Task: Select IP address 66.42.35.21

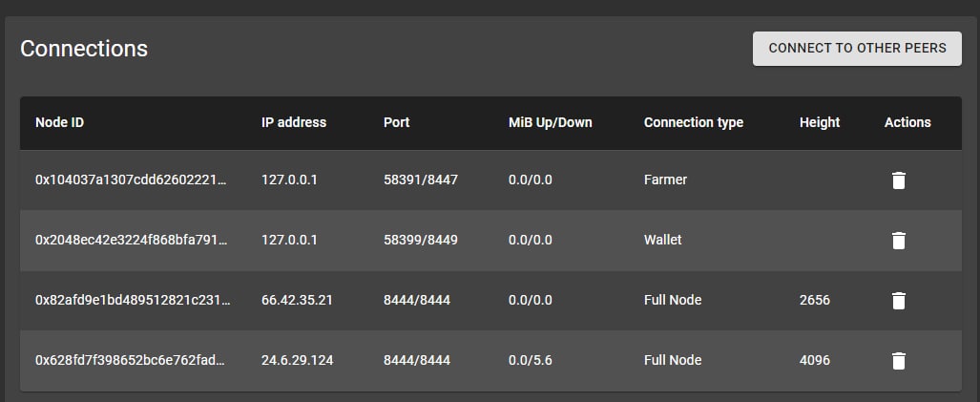Action: (297, 300)
